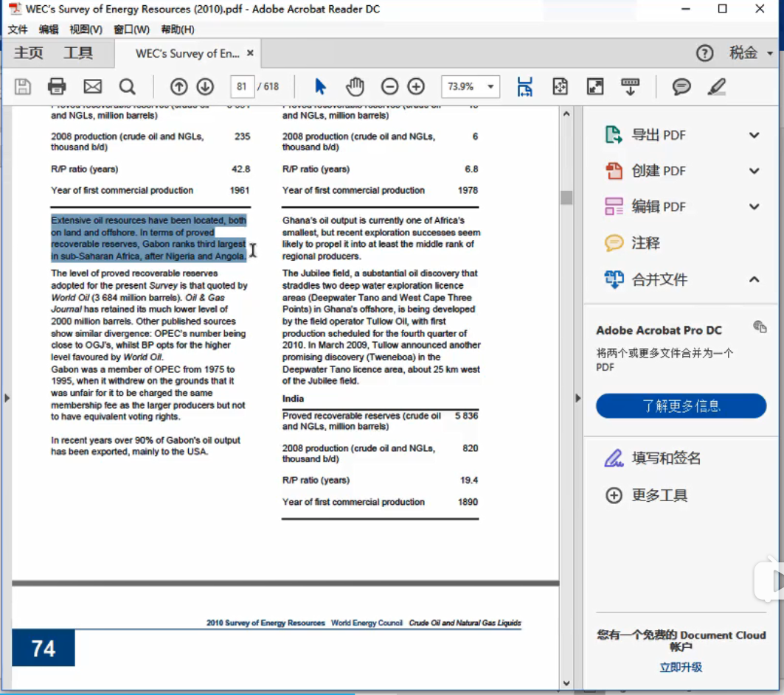Open the Help question mark
The height and width of the screenshot is (695, 784).
[705, 53]
